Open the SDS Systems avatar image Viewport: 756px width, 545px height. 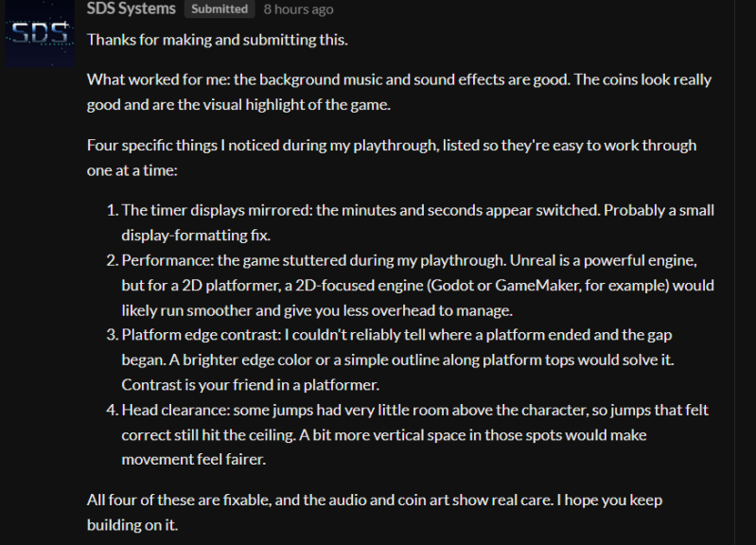pos(40,33)
